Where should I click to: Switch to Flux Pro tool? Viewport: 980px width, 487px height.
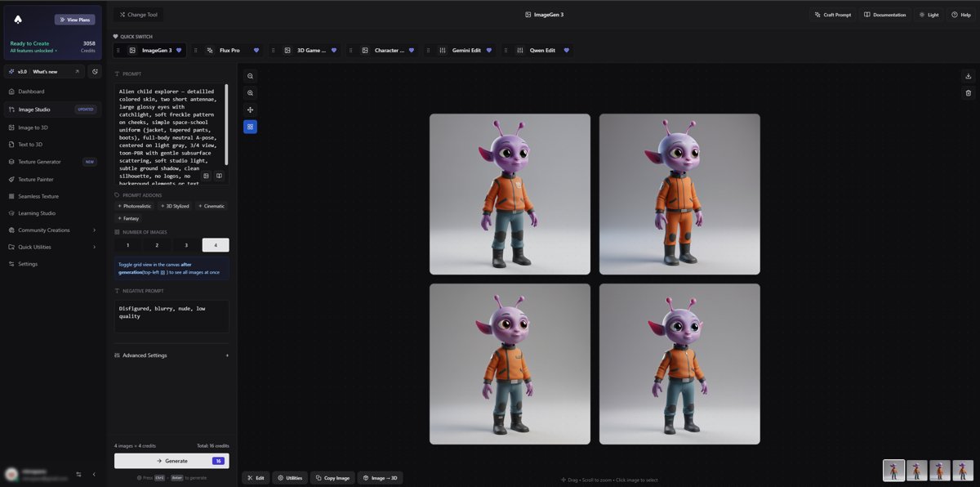click(229, 51)
